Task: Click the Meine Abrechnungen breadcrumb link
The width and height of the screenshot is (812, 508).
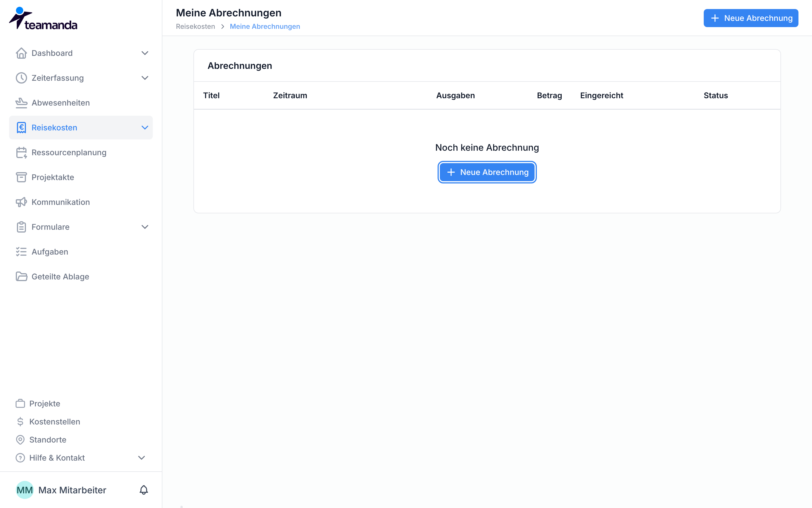Action: click(x=265, y=27)
